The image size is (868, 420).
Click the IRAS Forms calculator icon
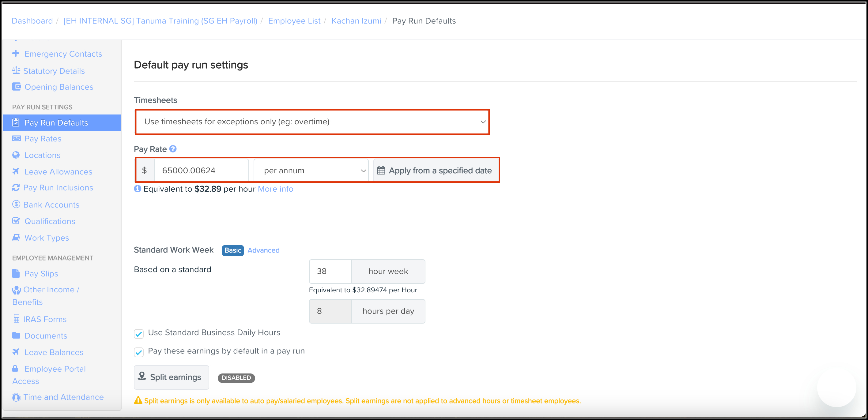point(16,319)
